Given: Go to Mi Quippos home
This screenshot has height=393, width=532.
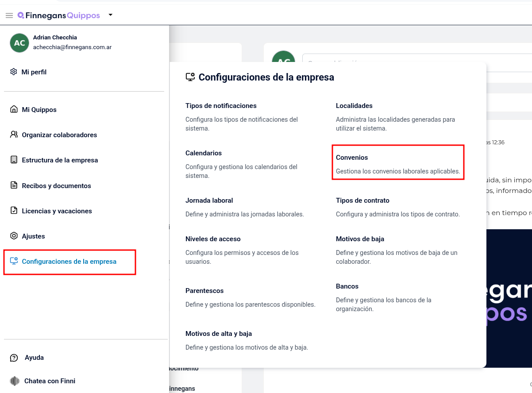Looking at the screenshot, I should tap(39, 110).
